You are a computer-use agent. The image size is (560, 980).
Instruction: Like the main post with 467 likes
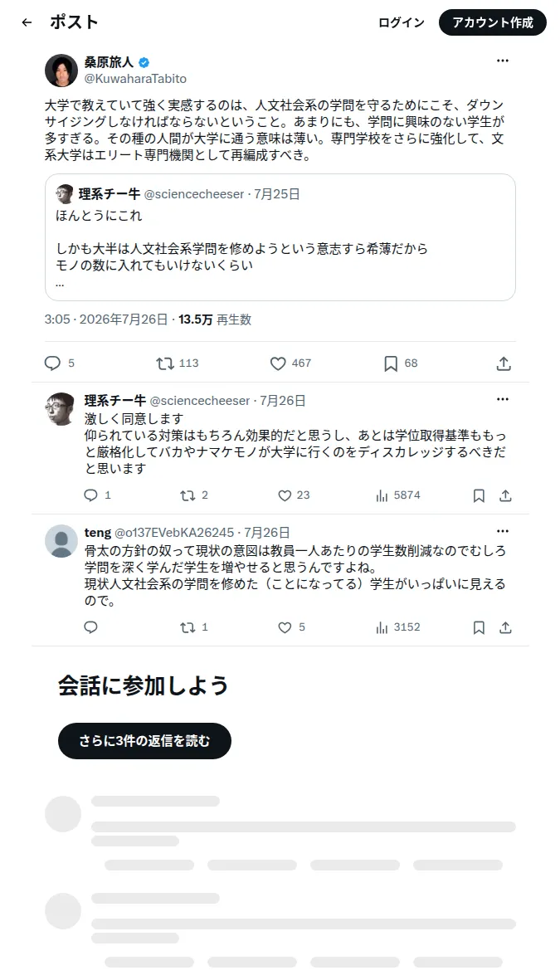tap(278, 363)
